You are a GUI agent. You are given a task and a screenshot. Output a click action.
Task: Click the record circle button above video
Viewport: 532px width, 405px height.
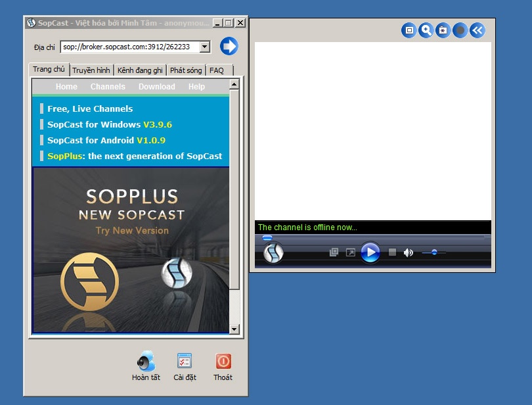460,30
